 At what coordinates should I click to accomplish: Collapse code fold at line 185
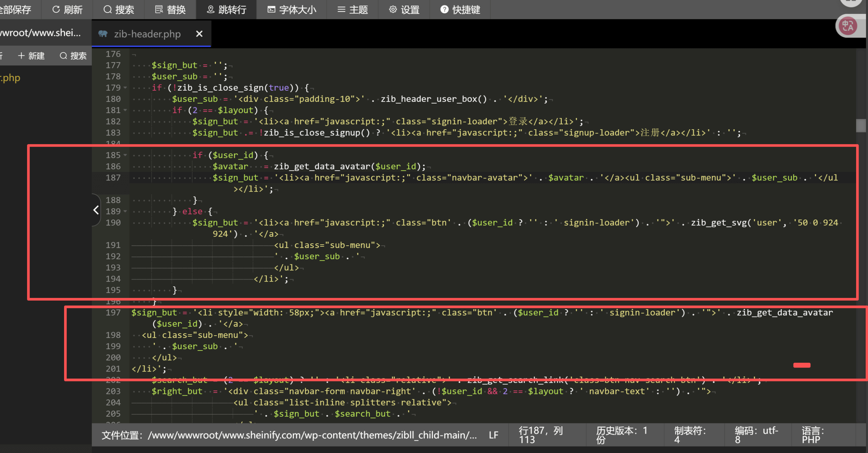pos(125,155)
